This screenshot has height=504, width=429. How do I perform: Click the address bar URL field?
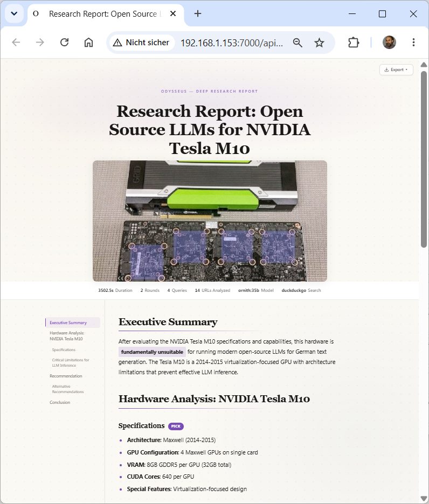pos(232,43)
